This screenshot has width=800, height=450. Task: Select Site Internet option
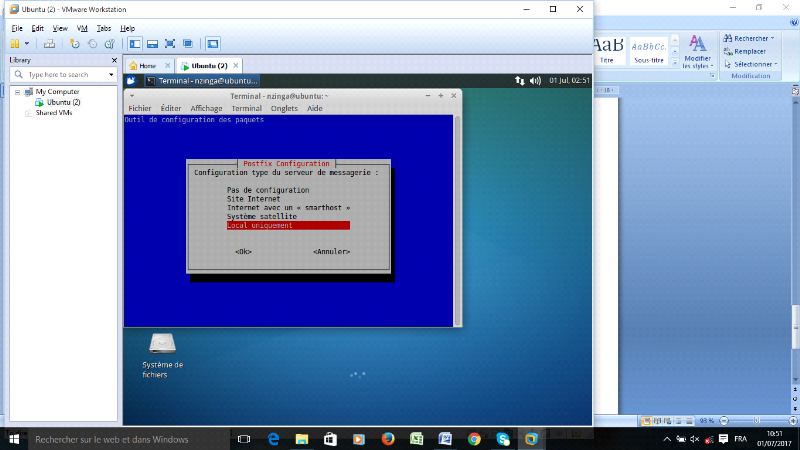point(254,199)
